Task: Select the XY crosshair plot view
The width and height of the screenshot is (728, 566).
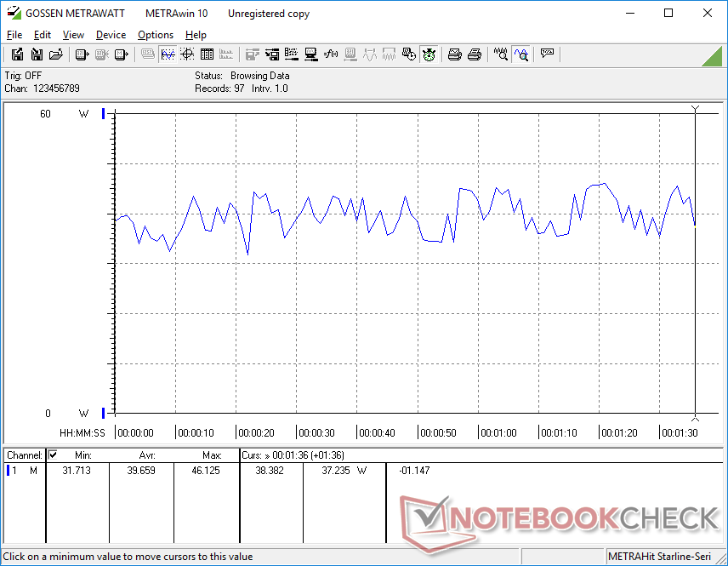Action: [x=187, y=54]
